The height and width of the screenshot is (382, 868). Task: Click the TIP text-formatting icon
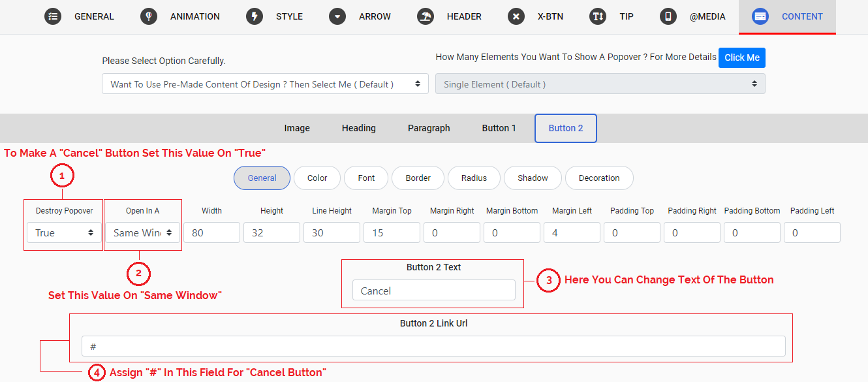click(x=598, y=16)
